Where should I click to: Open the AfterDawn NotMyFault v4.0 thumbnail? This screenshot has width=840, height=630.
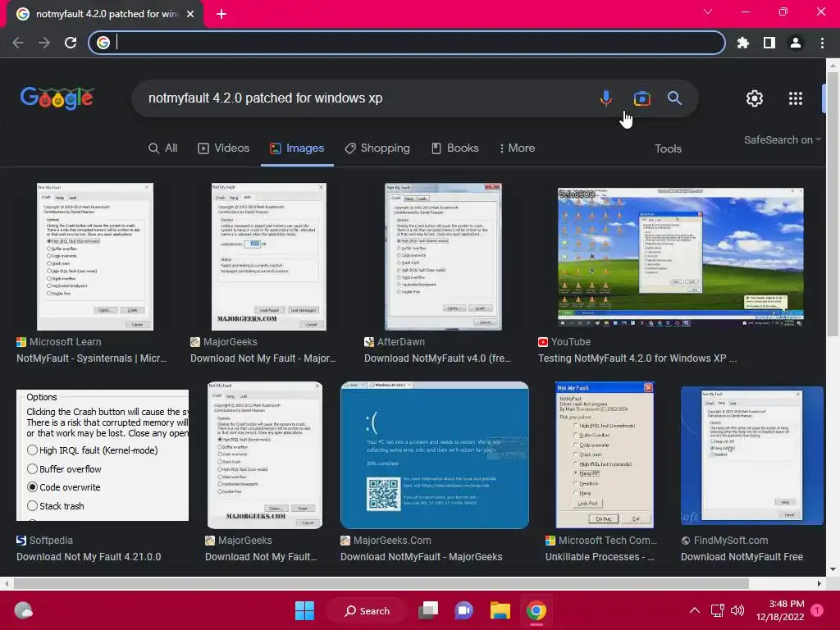click(443, 257)
